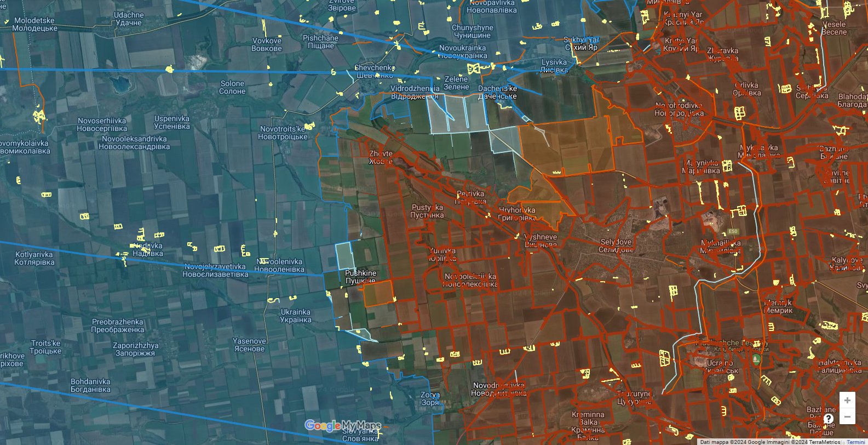Click the Zorya village label

click(430, 398)
